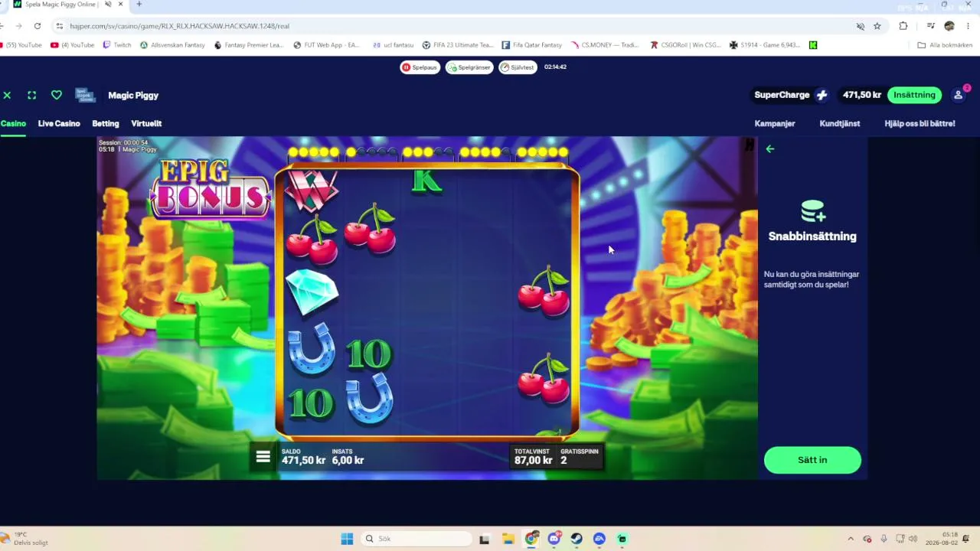Viewport: 980px width, 551px height.
Task: Click the taskbar Sök search box
Action: click(x=416, y=539)
